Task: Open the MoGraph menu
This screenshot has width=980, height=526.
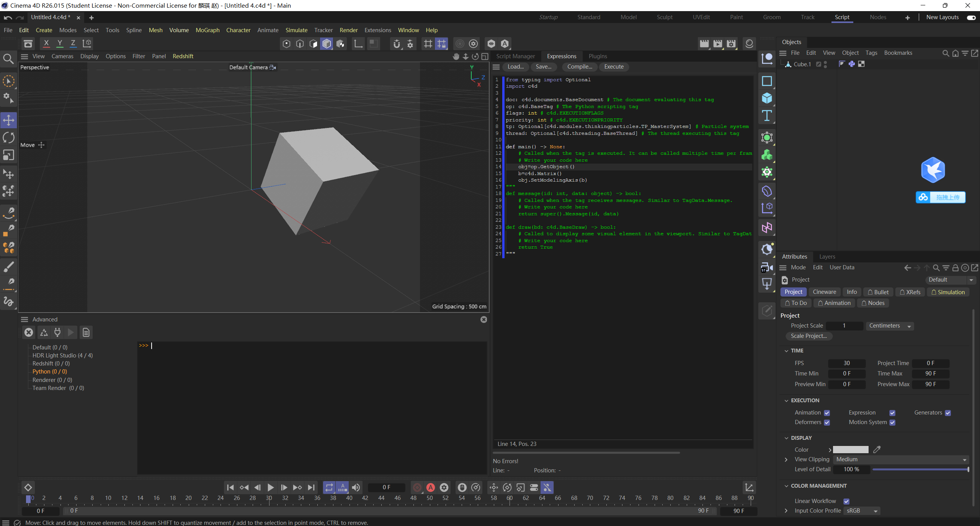Action: pos(207,30)
